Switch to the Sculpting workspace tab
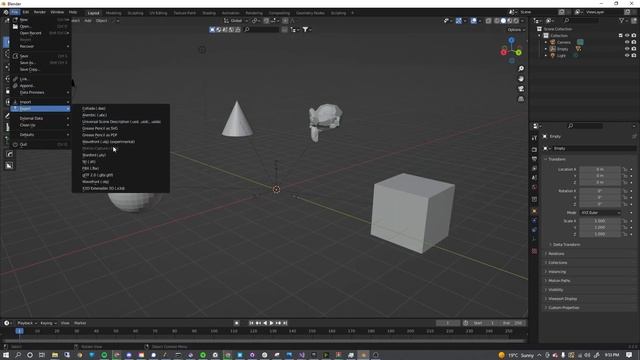640x360 pixels. point(136,13)
